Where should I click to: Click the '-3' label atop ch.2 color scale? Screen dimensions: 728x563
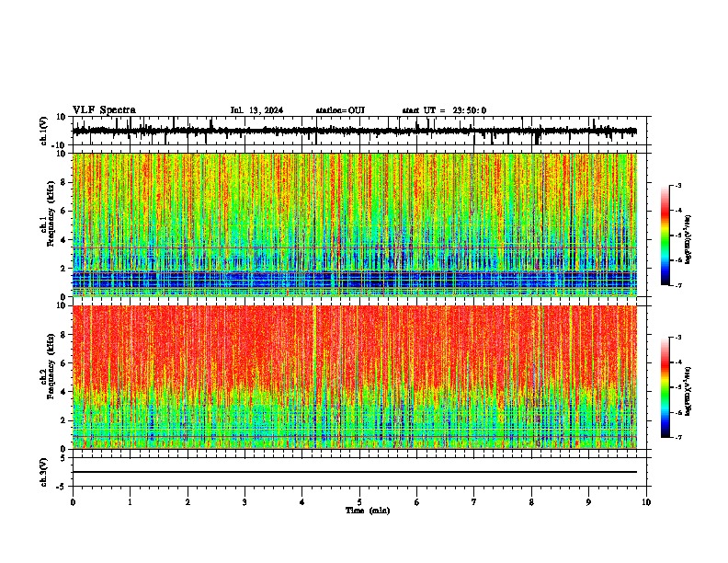pos(678,338)
